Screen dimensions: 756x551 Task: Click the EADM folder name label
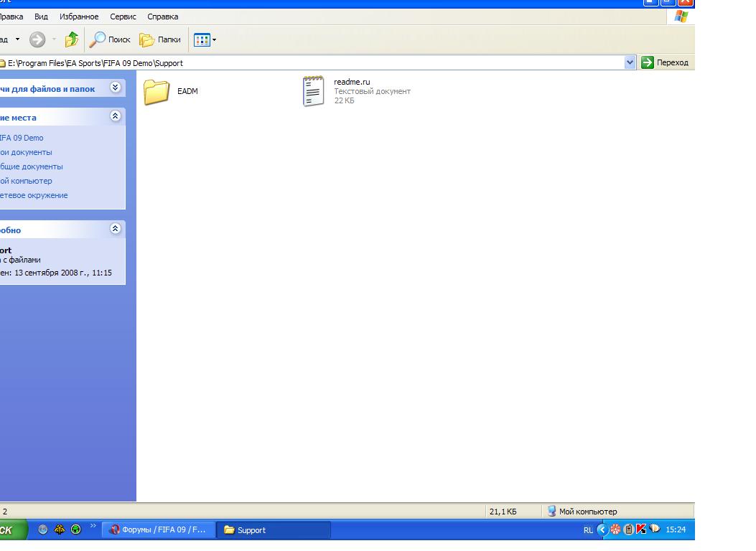click(x=187, y=91)
